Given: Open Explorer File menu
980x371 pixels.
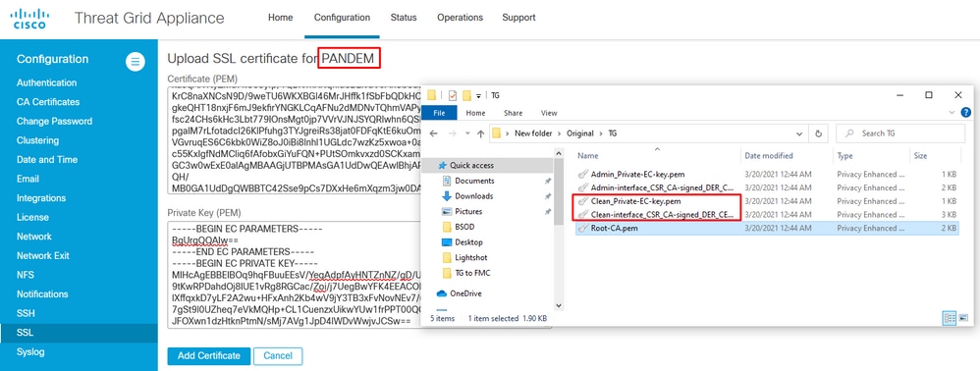Looking at the screenshot, I should pyautogui.click(x=439, y=113).
